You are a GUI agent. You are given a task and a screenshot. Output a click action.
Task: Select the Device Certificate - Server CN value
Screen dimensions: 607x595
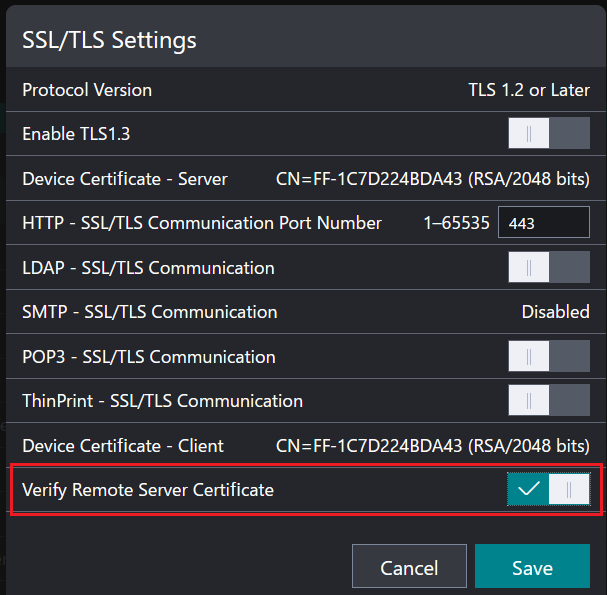(x=432, y=179)
